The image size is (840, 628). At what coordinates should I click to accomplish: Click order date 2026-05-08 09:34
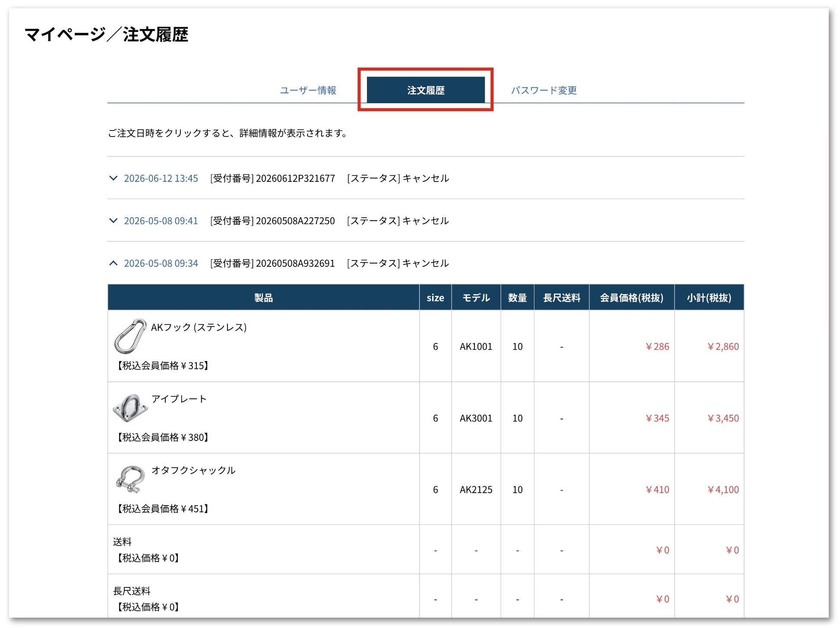pyautogui.click(x=161, y=263)
